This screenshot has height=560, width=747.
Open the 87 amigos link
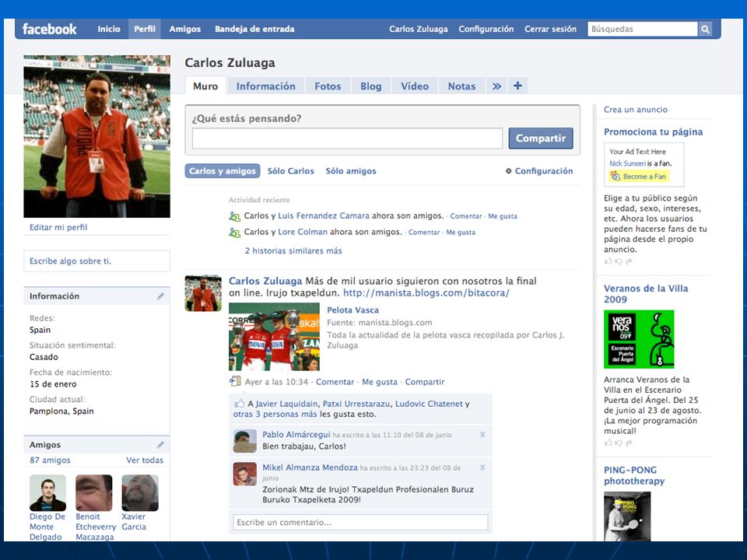pos(50,460)
